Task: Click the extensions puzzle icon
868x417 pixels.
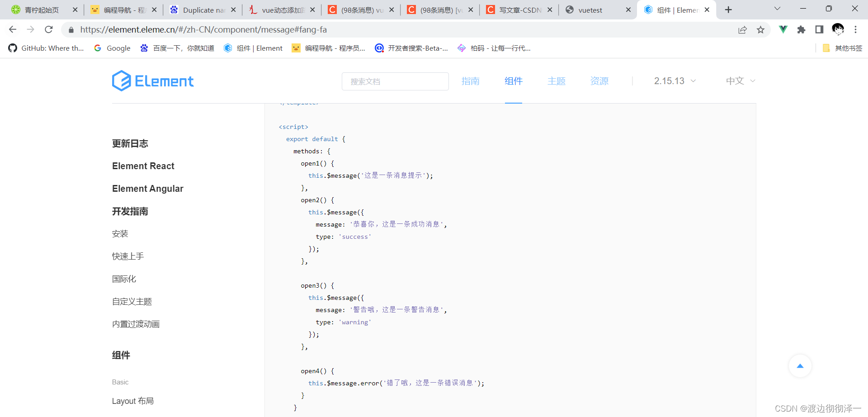Action: coord(801,29)
